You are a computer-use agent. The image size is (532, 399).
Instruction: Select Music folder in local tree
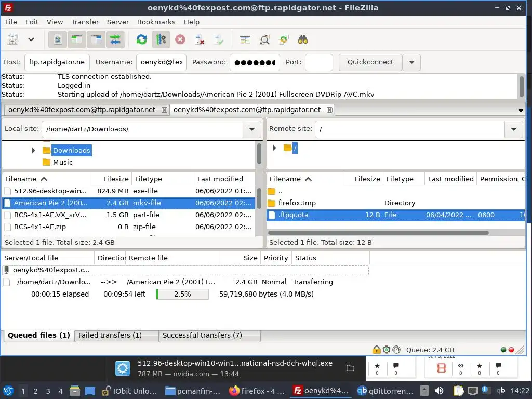pos(62,163)
